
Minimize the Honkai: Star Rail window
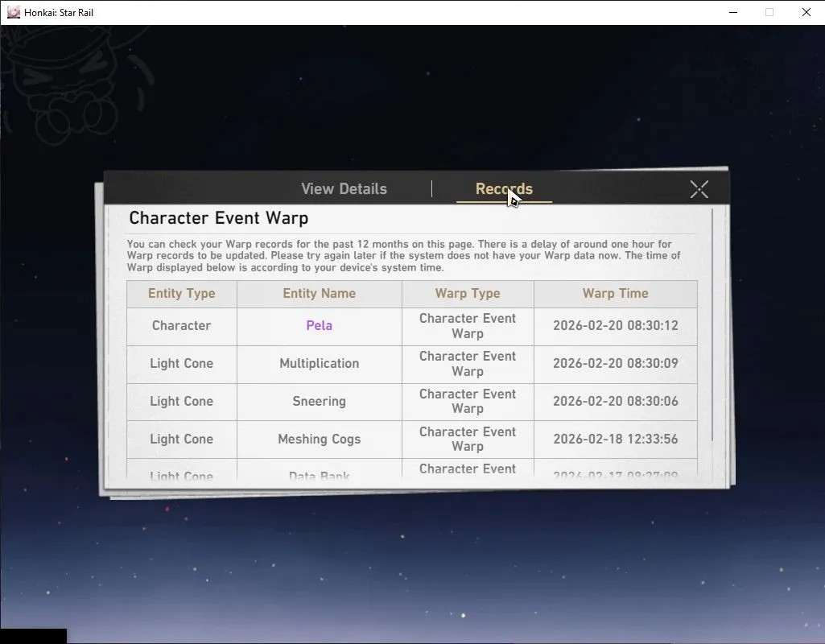733,12
